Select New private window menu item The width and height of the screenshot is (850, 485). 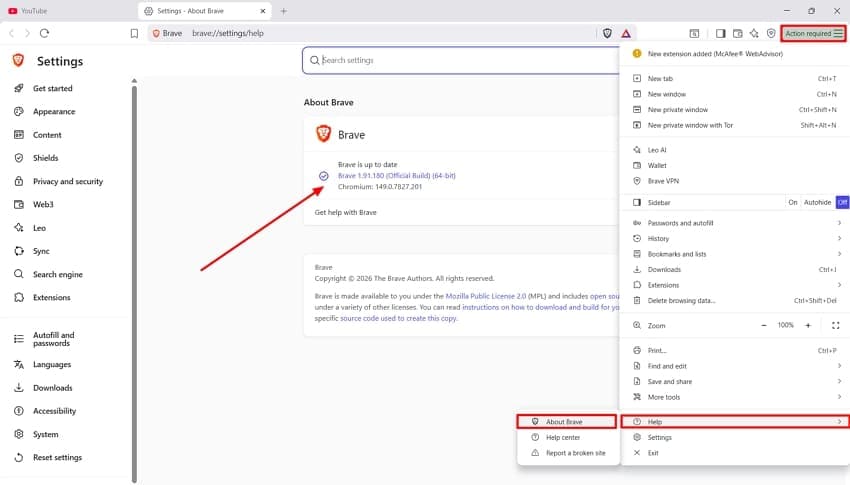pos(735,110)
